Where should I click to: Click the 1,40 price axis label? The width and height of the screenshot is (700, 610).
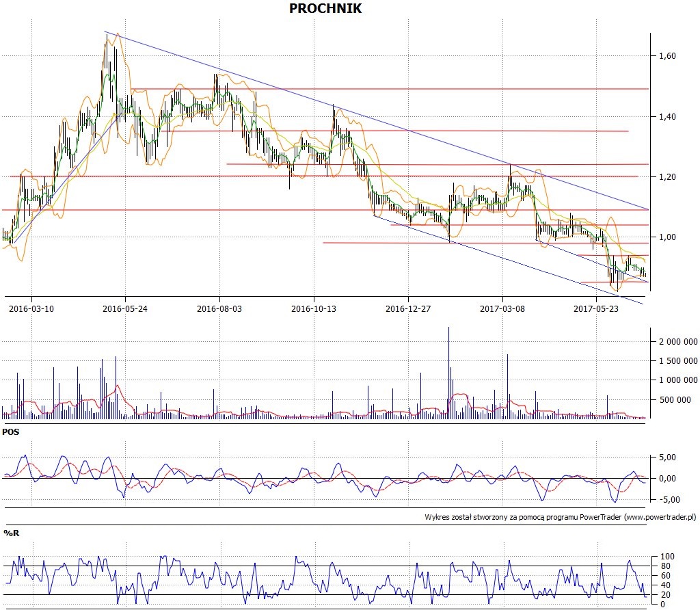pyautogui.click(x=667, y=116)
